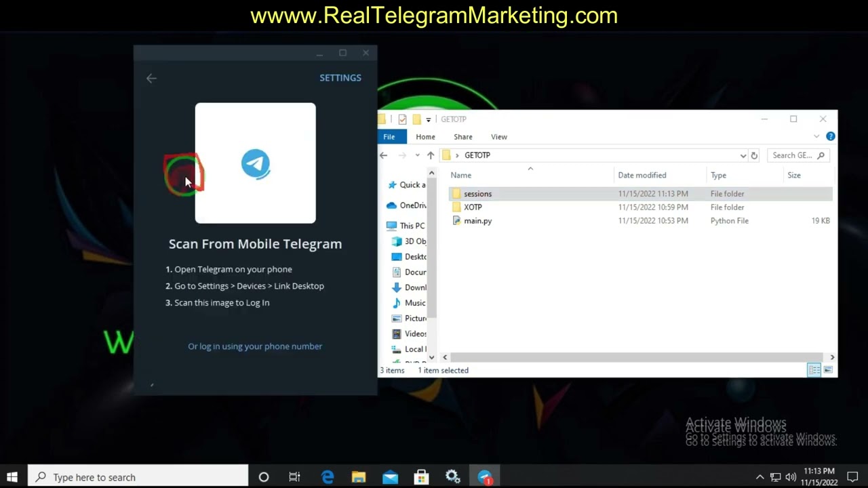Screen dimensions: 868x488
Task: Open Videos in the navigation pane
Action: (x=410, y=334)
